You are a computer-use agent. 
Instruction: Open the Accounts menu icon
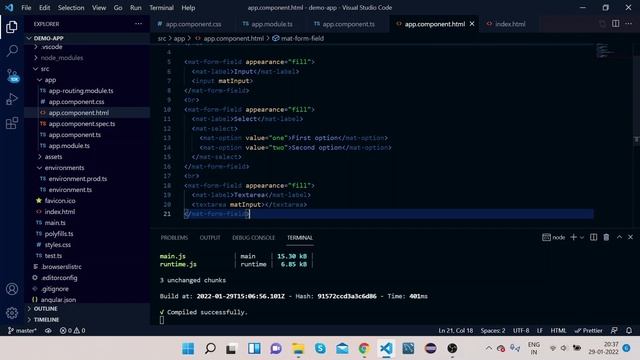(x=12, y=289)
